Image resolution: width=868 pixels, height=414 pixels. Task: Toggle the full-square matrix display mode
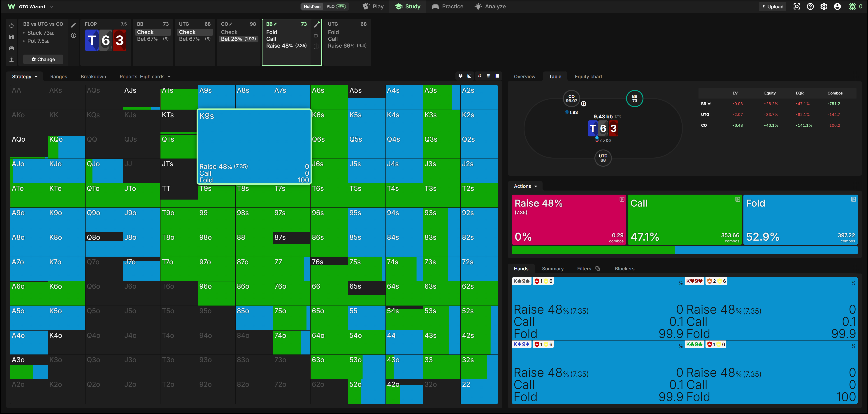497,76
